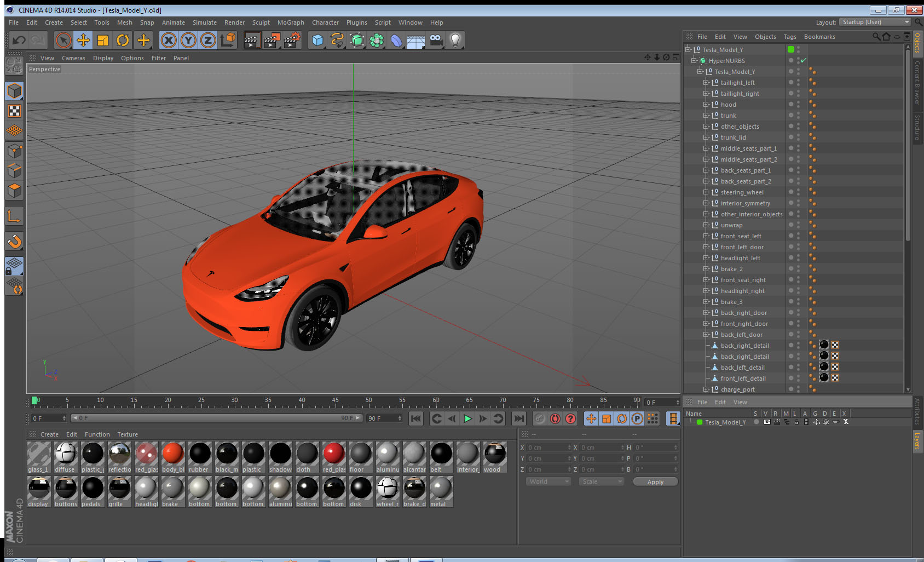Render the active view
The width and height of the screenshot is (924, 562).
pos(252,40)
